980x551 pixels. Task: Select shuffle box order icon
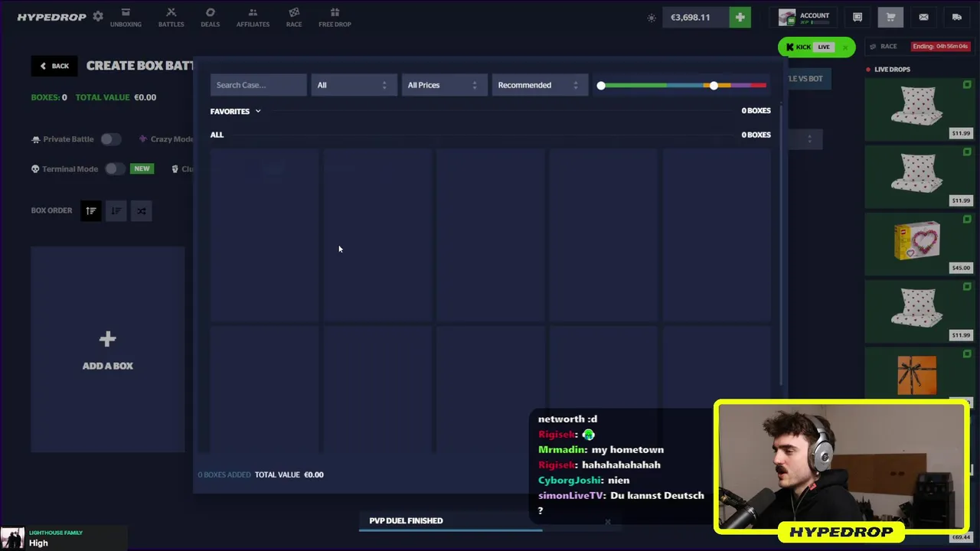(141, 210)
